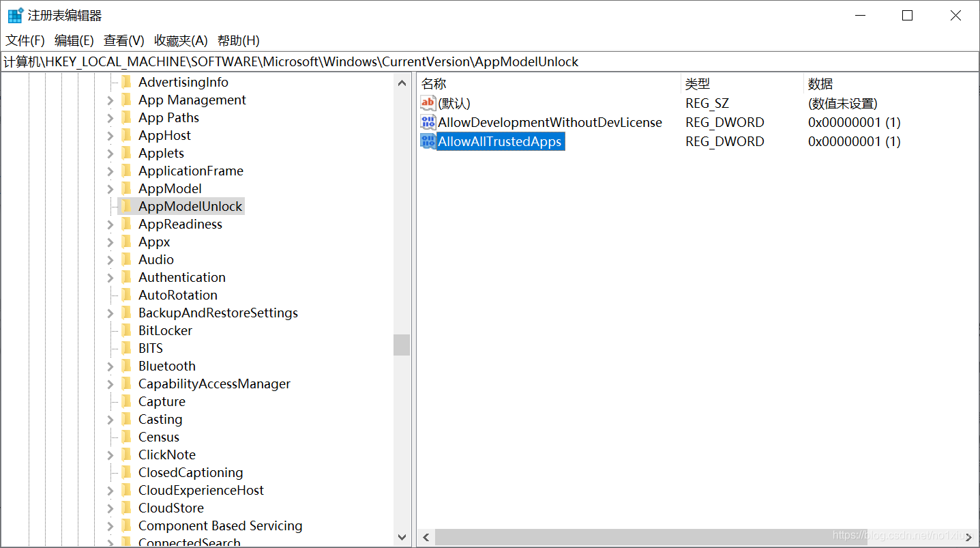
Task: Click the AppReadiness folder icon
Action: 126,224
